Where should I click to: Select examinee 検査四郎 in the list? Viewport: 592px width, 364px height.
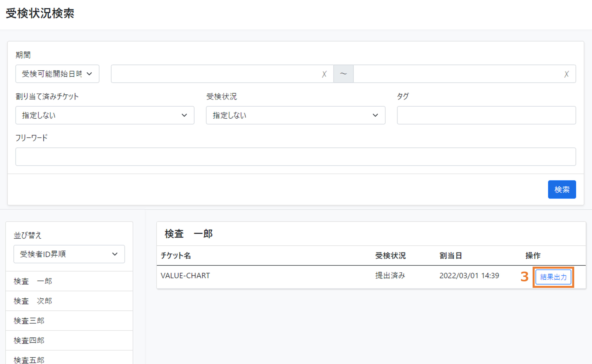pos(69,340)
